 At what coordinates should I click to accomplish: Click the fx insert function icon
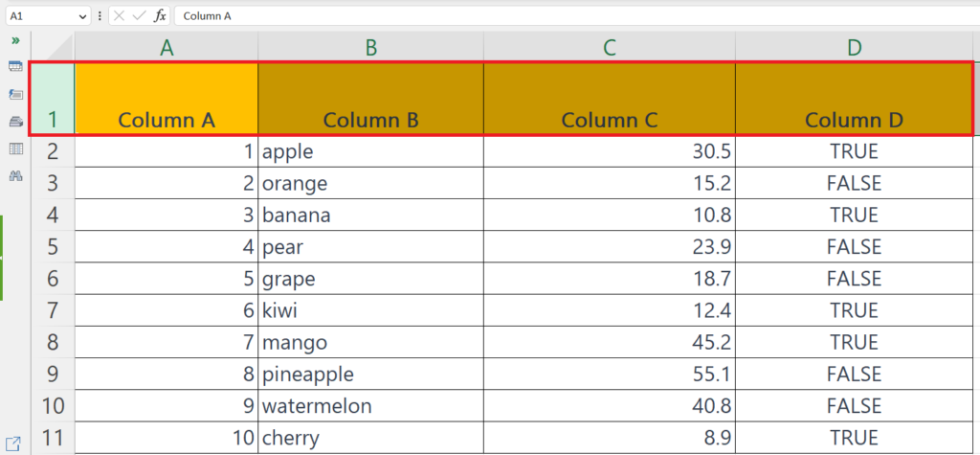pyautogui.click(x=161, y=15)
